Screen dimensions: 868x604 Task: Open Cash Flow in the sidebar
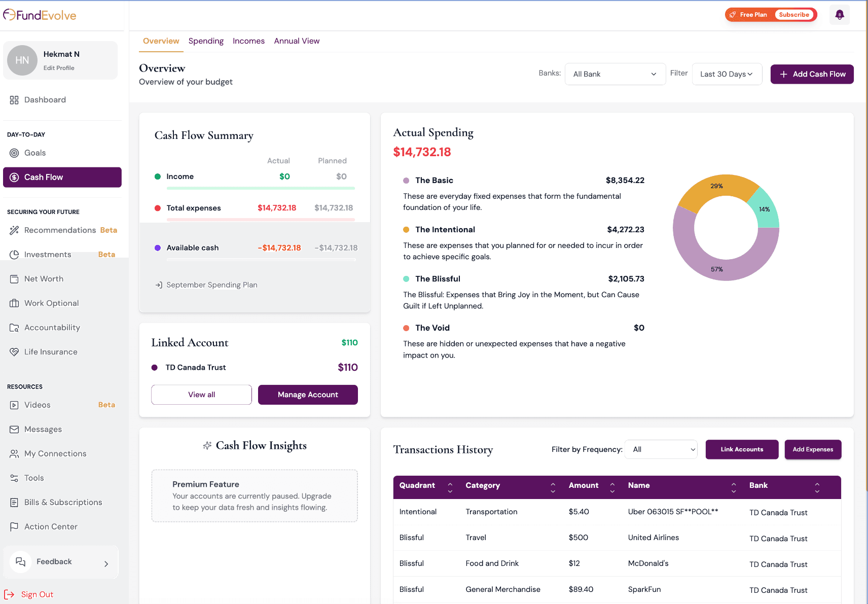[62, 177]
